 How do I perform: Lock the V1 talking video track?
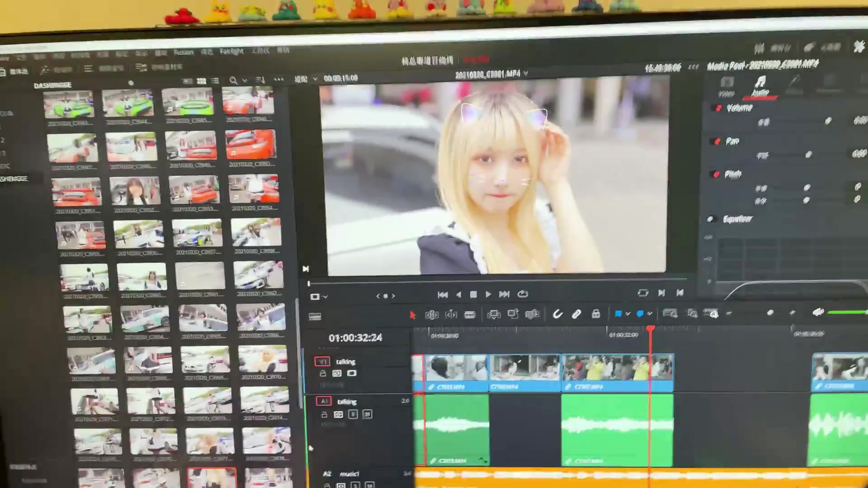tap(323, 374)
